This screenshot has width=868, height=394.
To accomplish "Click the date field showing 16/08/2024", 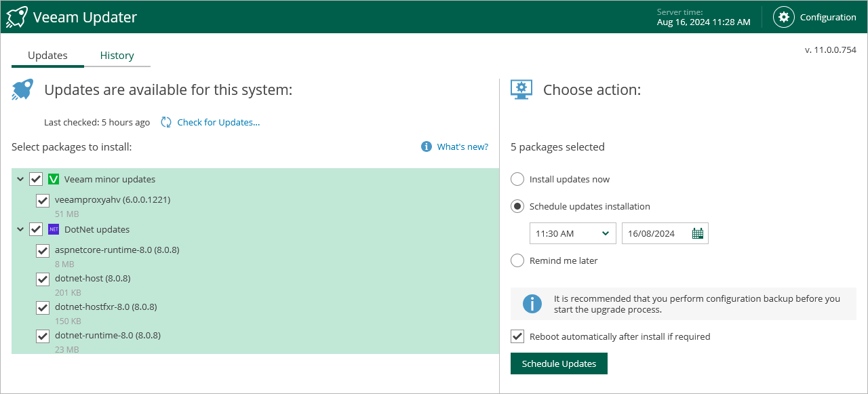I will click(x=654, y=233).
